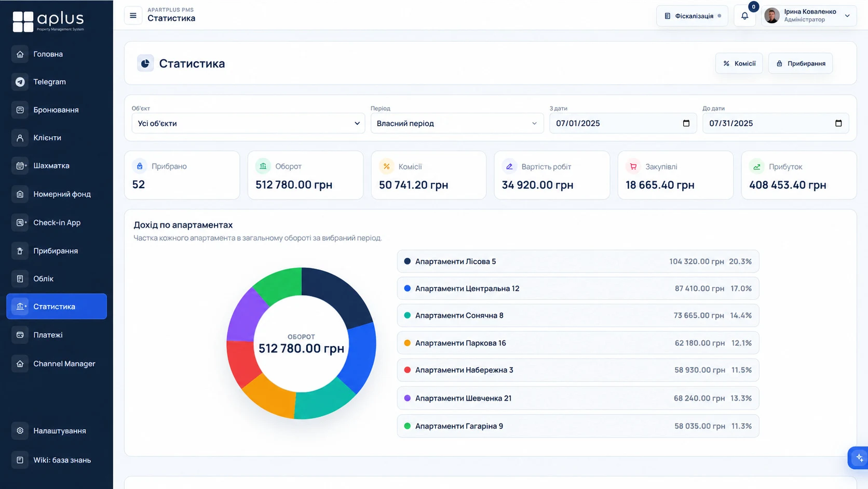The width and height of the screenshot is (868, 489).
Task: Open Шахматка in the sidebar
Action: (x=57, y=166)
